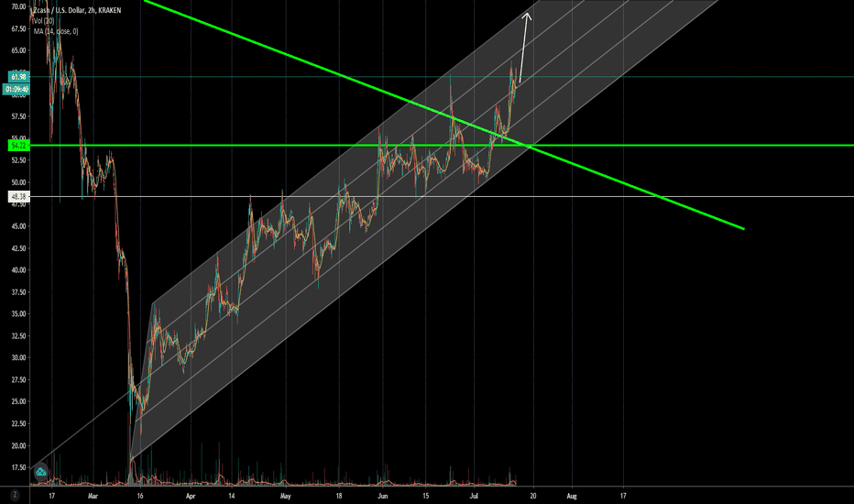Click the 52.50 price axis label
This screenshot has height=504, width=854.
pyautogui.click(x=19, y=160)
